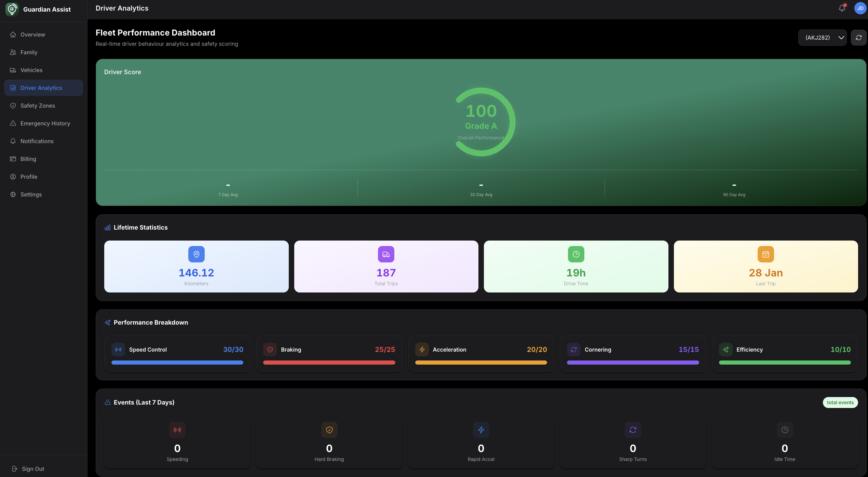Go to Notifications in sidebar
The image size is (868, 477).
(x=43, y=141)
